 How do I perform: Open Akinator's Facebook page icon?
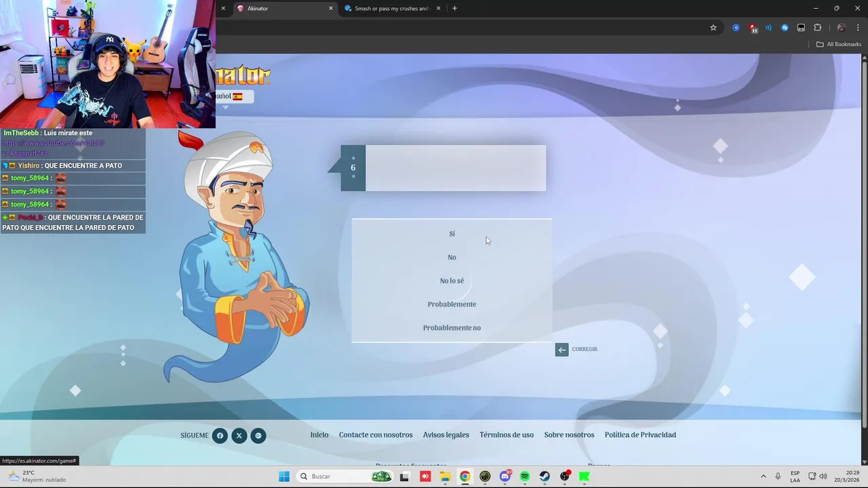tap(220, 436)
